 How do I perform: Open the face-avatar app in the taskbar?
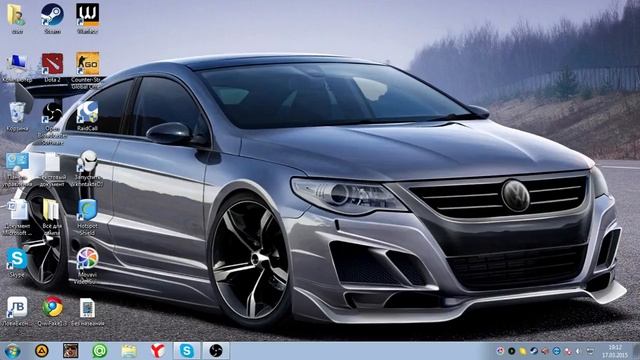coord(71,351)
